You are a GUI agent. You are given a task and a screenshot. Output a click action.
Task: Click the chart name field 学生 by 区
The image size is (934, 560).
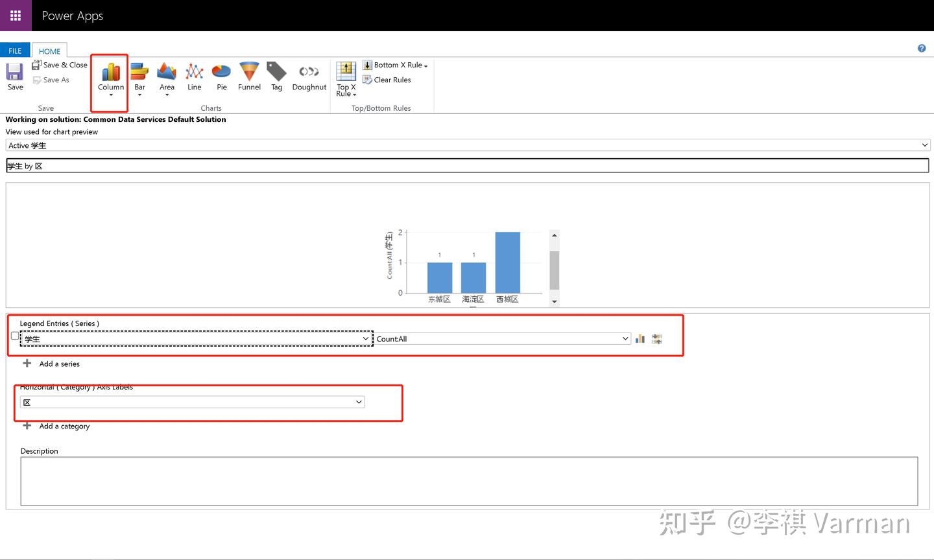[x=468, y=166]
